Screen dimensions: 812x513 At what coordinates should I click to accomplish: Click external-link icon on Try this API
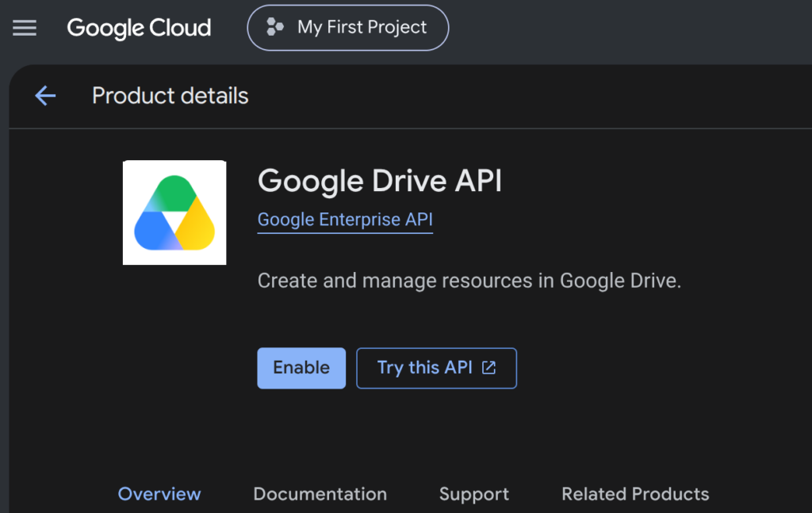488,368
